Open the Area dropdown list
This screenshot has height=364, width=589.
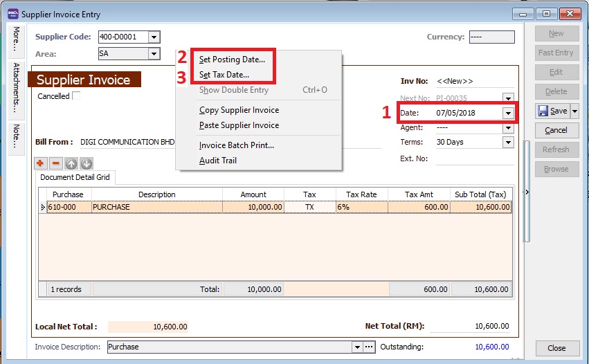click(154, 53)
